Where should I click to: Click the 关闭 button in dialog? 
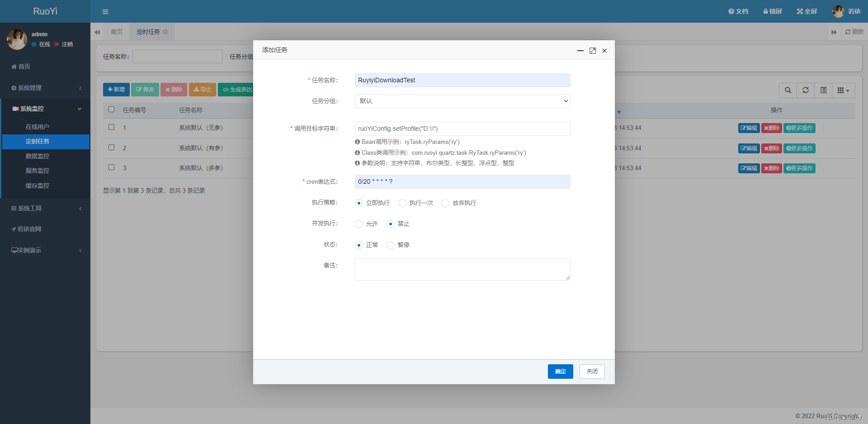[x=592, y=372]
